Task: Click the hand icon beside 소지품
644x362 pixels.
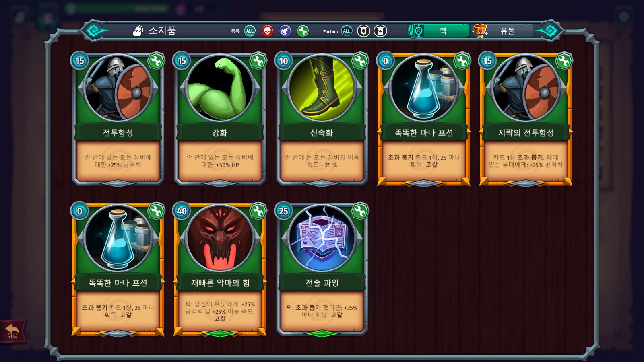Action: (138, 31)
